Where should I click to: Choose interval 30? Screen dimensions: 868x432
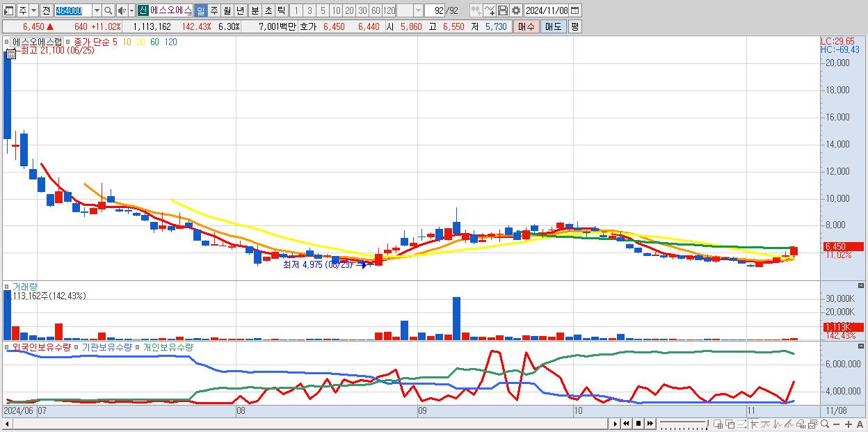coord(362,11)
